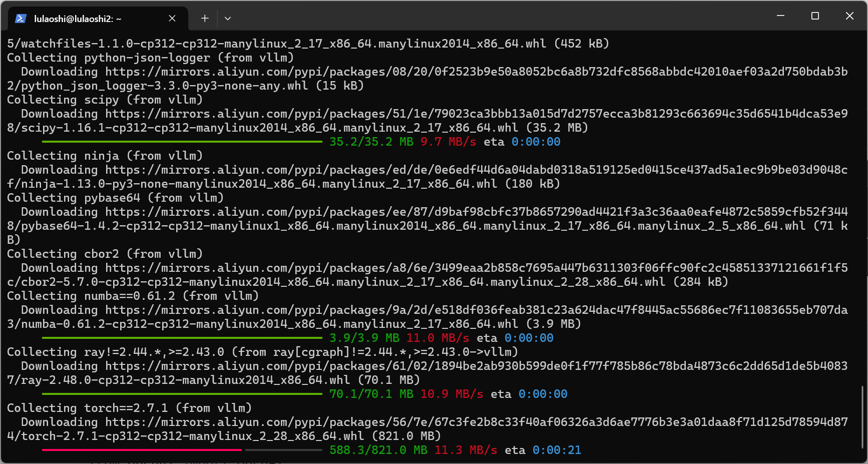The width and height of the screenshot is (868, 464).
Task: Click the text "Collecting pybase64 (from vllm)"
Action: [116, 198]
